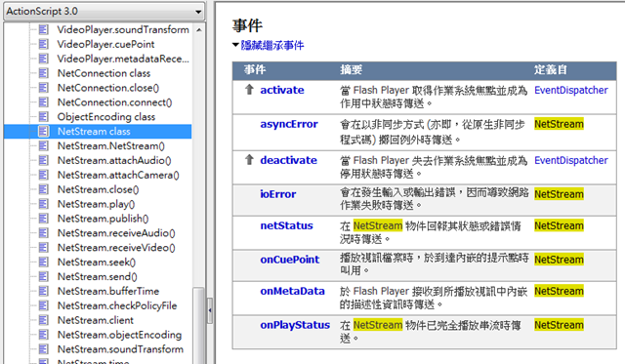This screenshot has height=364, width=625.
Task: Click page icon for NetStream.objectEncoding
Action: (x=43, y=335)
